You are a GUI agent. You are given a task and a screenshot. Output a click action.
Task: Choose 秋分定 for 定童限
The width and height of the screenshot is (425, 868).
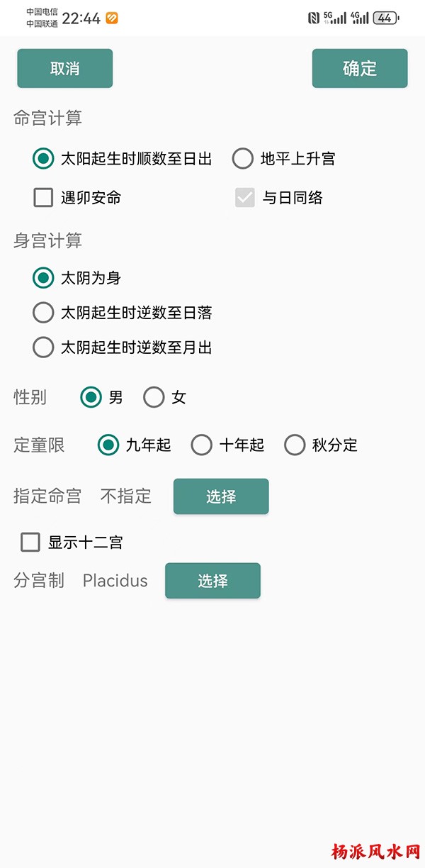click(295, 445)
